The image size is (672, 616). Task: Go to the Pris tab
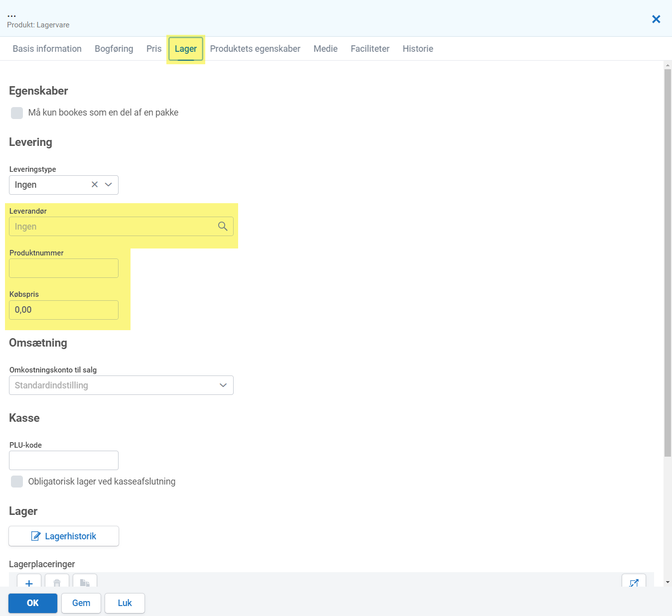[154, 49]
